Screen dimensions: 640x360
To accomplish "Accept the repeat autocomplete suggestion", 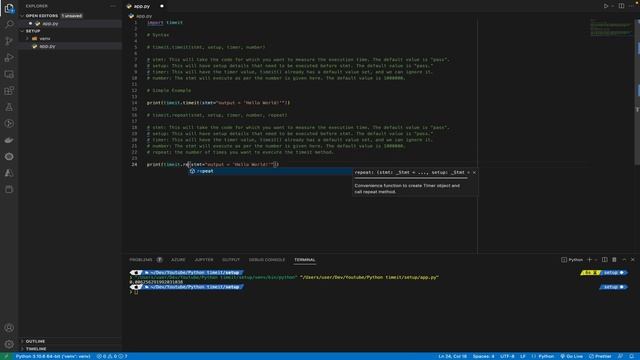I will tap(269, 171).
